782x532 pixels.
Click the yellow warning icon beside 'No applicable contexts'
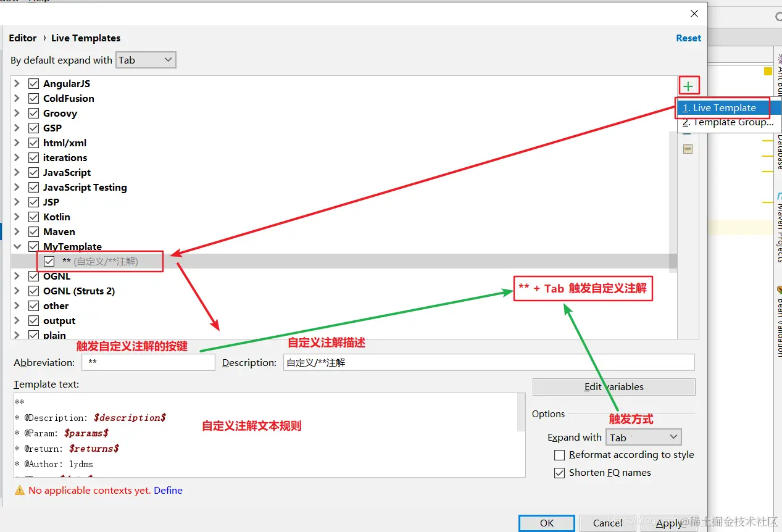20,490
